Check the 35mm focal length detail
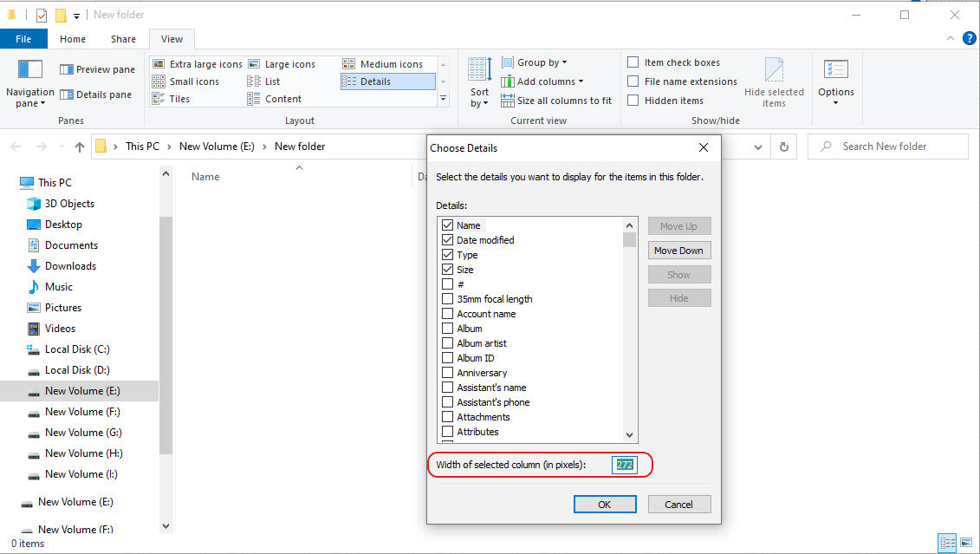The width and height of the screenshot is (980, 554). coord(447,299)
